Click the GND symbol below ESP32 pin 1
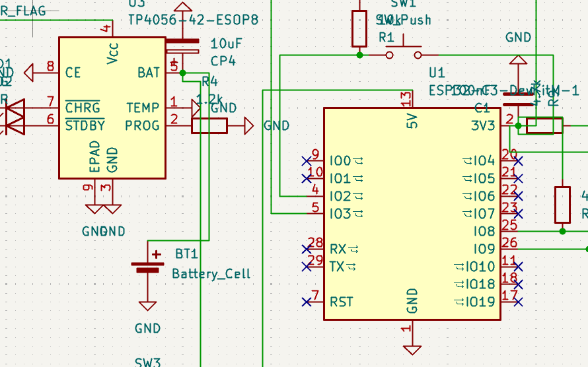The height and width of the screenshot is (367, 588). [x=413, y=350]
